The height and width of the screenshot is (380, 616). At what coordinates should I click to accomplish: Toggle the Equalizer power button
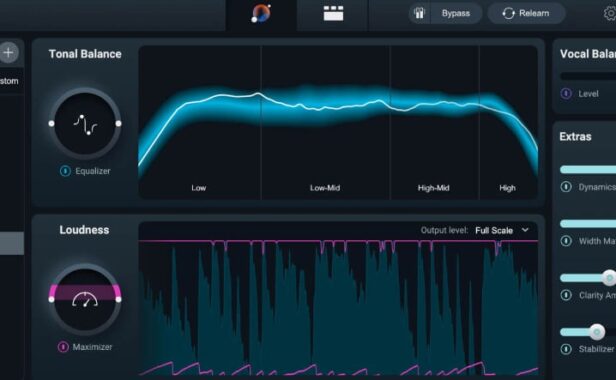(x=65, y=171)
